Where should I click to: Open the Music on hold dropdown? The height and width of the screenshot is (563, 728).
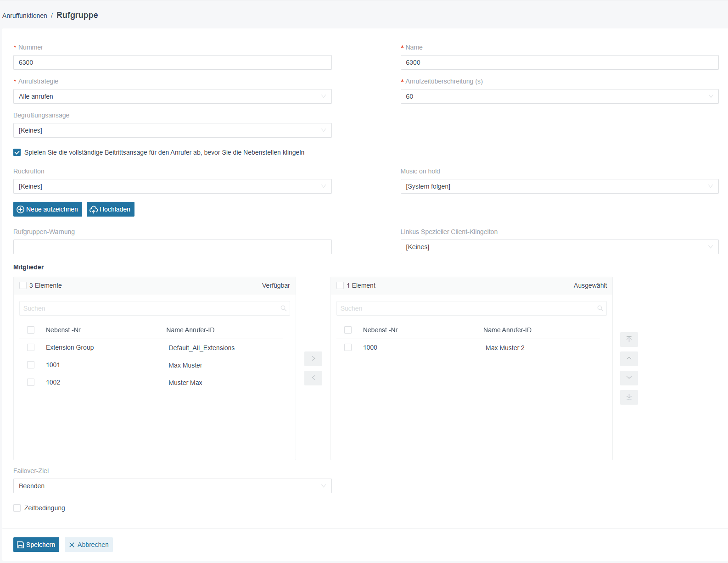(560, 186)
